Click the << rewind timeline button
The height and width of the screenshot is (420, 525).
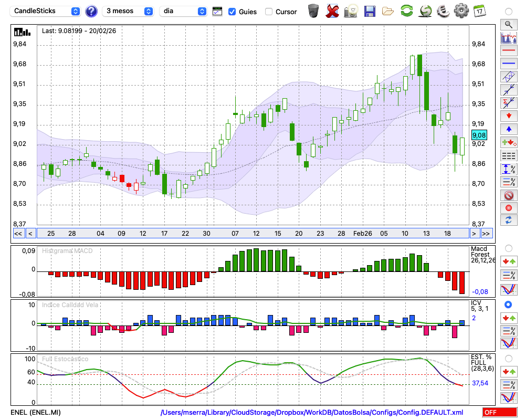18,233
